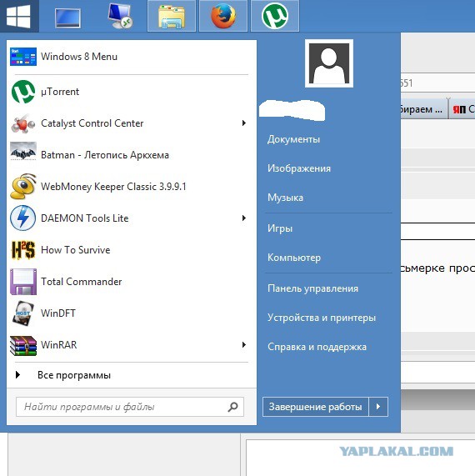Click the WinDFT hard drive icon
Image resolution: width=475 pixels, height=476 pixels.
point(22,313)
